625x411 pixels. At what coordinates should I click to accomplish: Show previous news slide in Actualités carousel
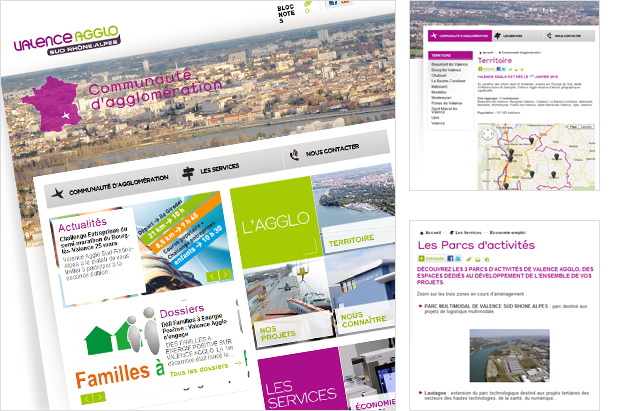pos(212,276)
